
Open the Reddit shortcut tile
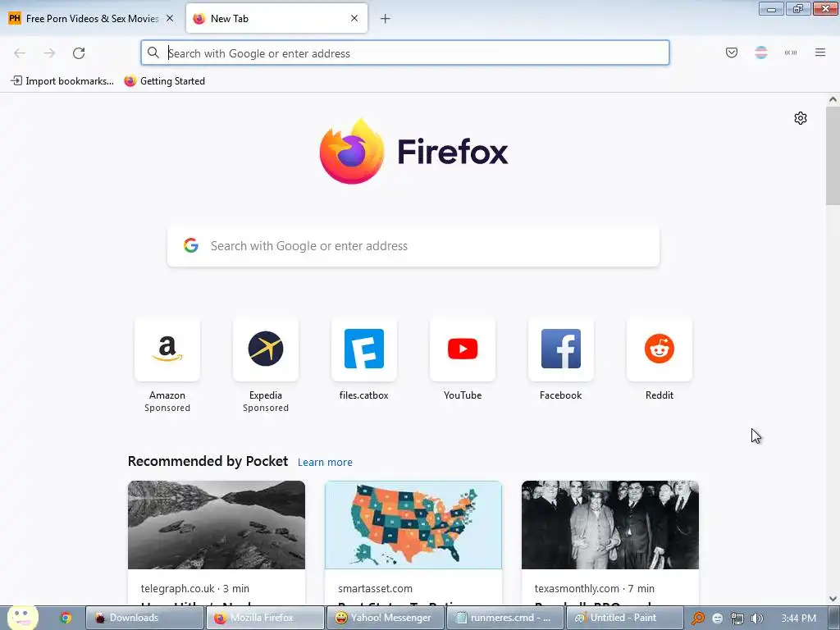[660, 349]
